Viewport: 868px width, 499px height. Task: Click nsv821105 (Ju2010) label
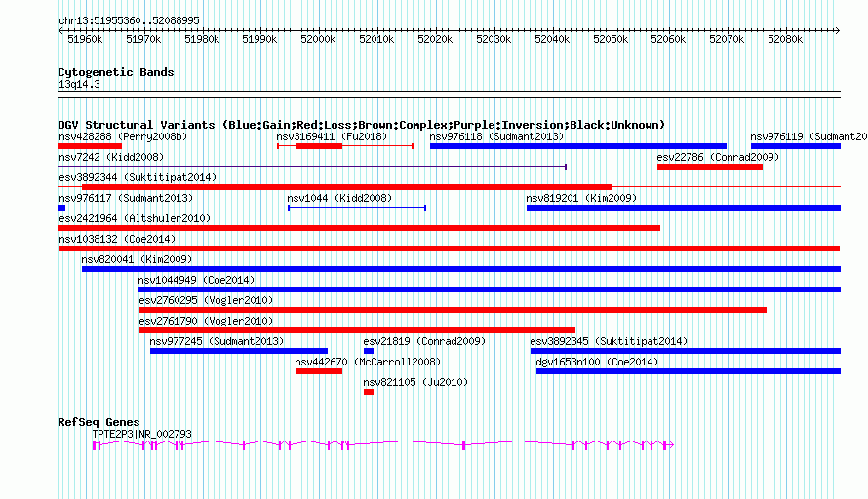415,382
